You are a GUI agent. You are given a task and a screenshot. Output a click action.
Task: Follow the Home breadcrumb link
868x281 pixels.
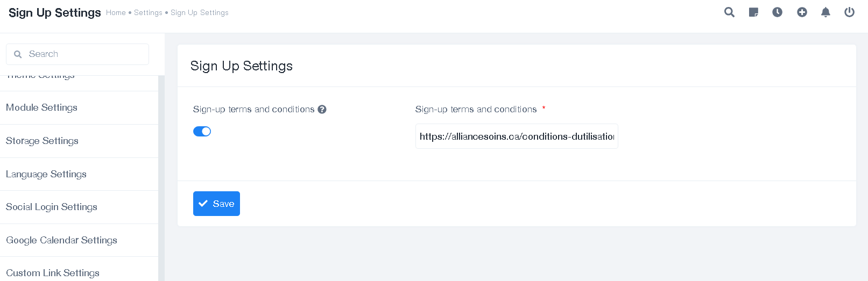(116, 12)
